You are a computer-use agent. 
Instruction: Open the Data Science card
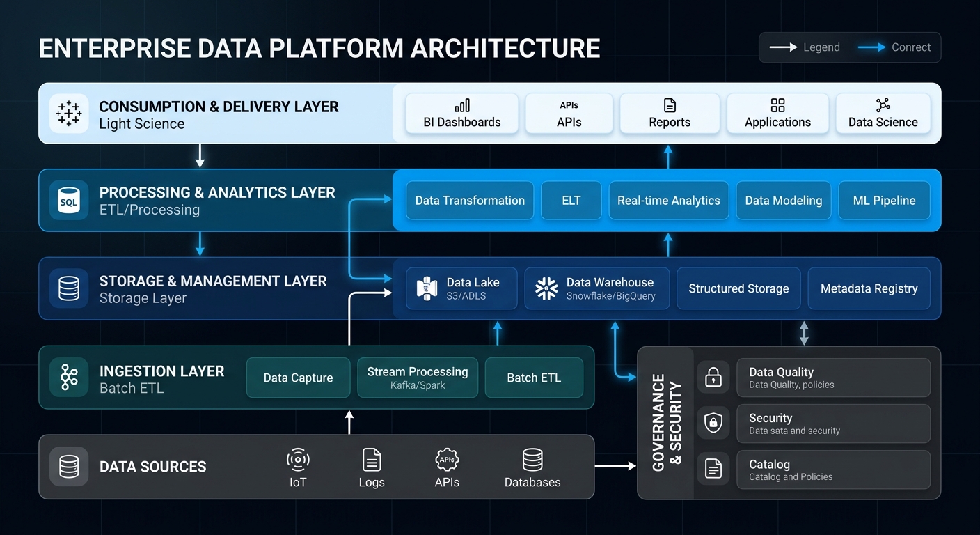click(883, 114)
